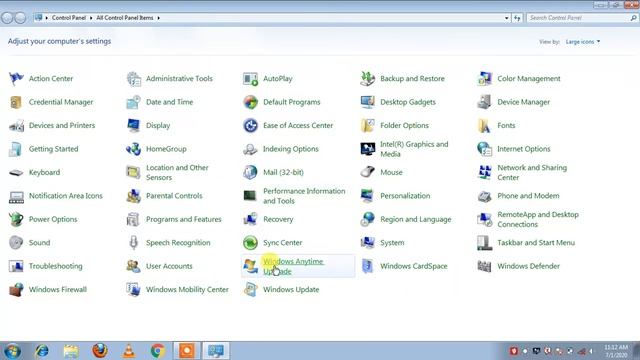Open the Windows Firewall icon
The height and width of the screenshot is (360, 640).
[x=16, y=289]
